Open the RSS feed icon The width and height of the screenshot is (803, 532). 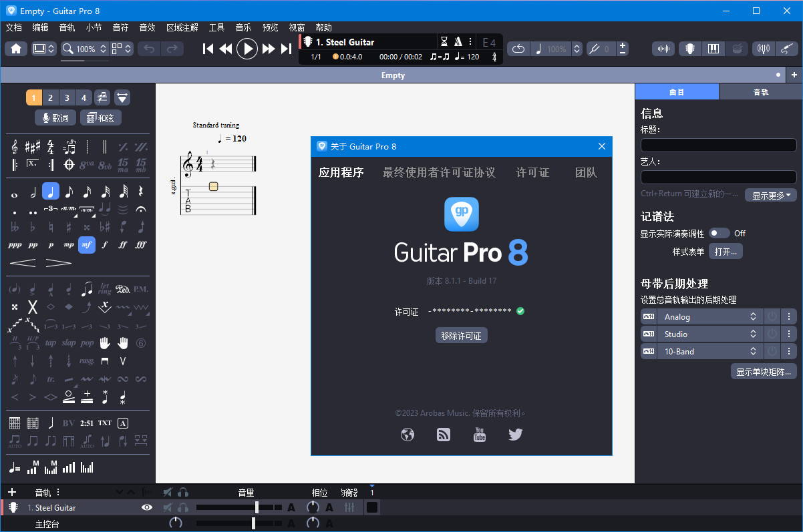444,435
